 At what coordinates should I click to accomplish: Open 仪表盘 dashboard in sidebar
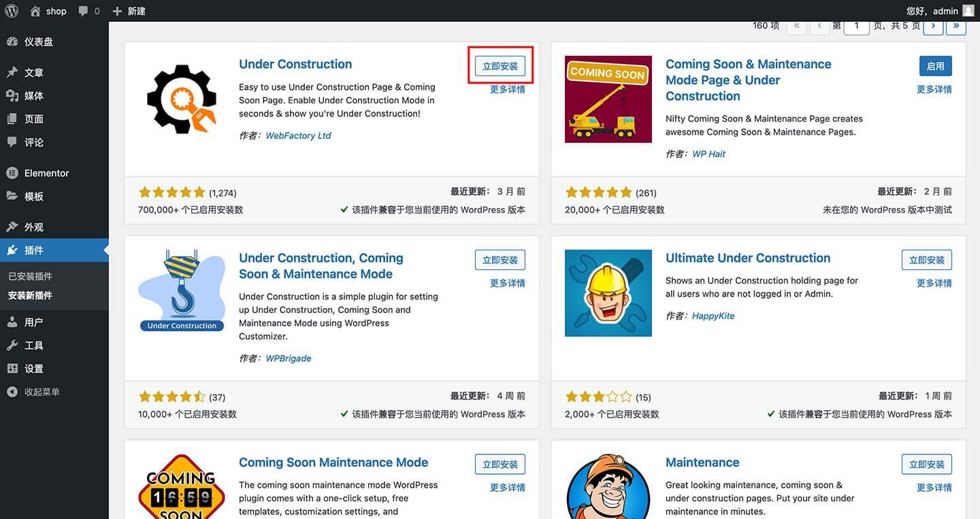pos(54,41)
